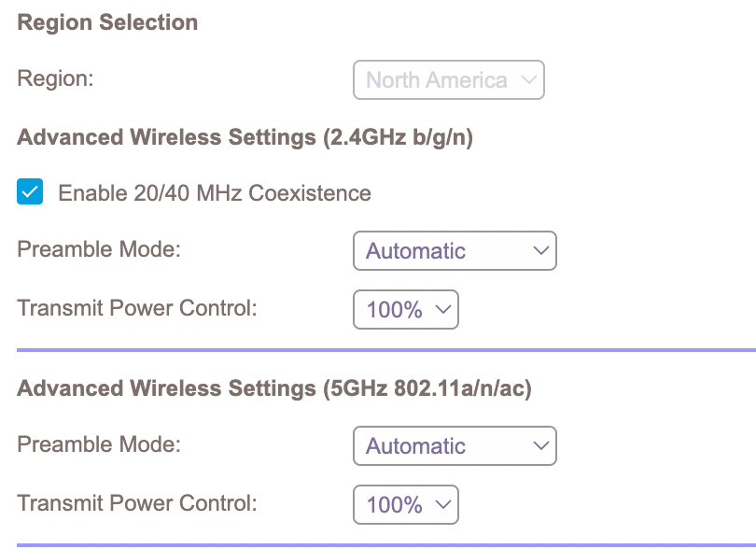Click the Transmit Power Control label for 2.4GHz
The width and height of the screenshot is (756, 549).
point(136,306)
